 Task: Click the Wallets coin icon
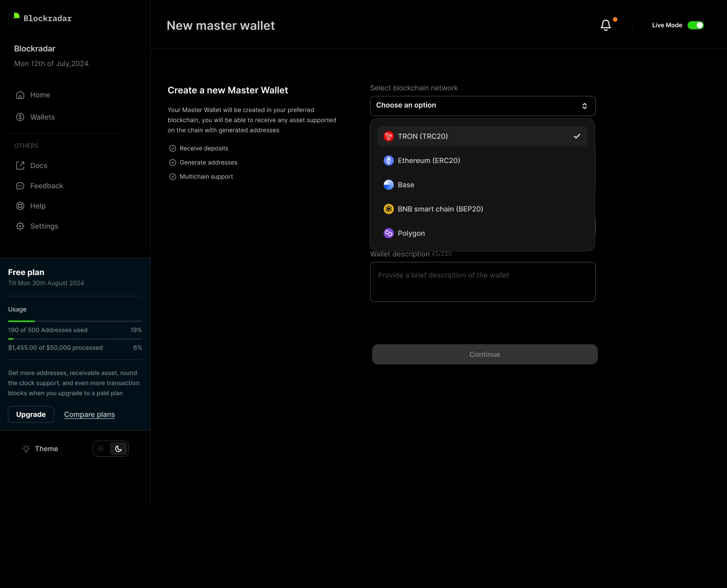20,117
